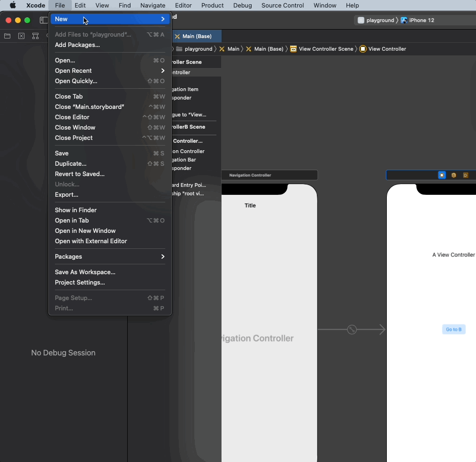Choose Close Editor menu item
The height and width of the screenshot is (462, 476).
110,117
